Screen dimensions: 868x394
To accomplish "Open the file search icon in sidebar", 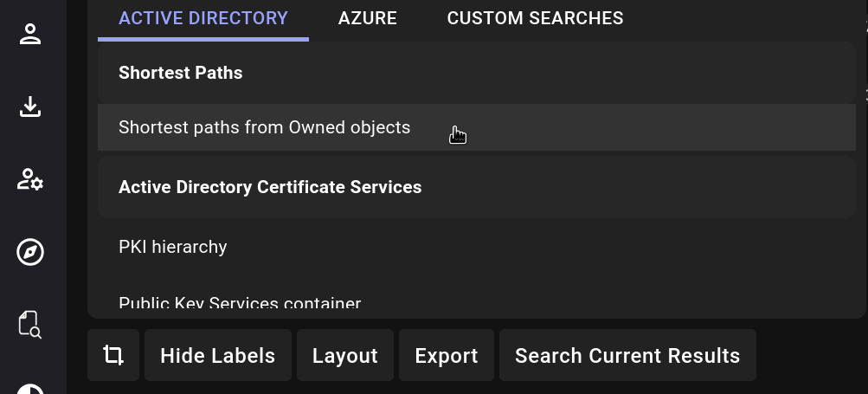I will (x=30, y=324).
